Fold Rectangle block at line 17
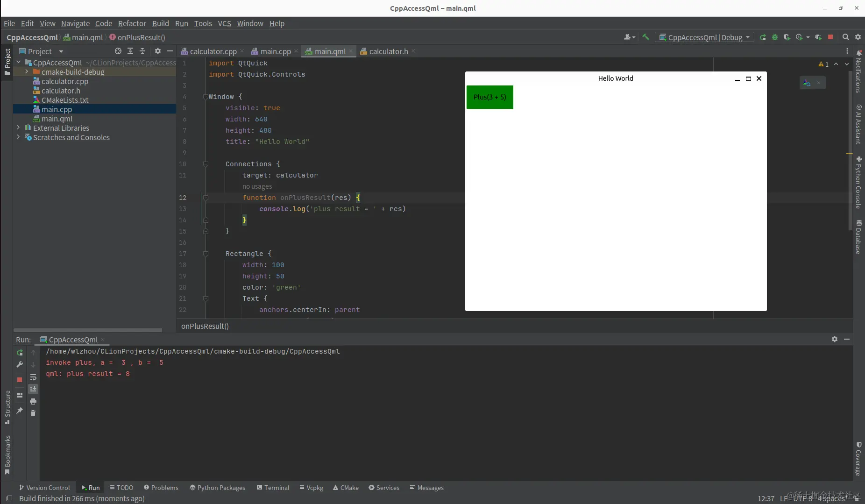Viewport: 865px width, 504px height. point(205,254)
